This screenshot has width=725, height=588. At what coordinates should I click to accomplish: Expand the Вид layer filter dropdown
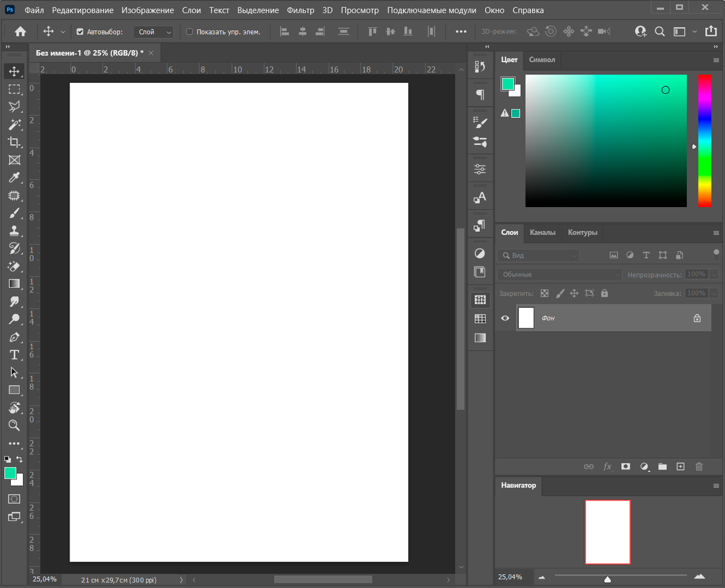click(x=538, y=255)
